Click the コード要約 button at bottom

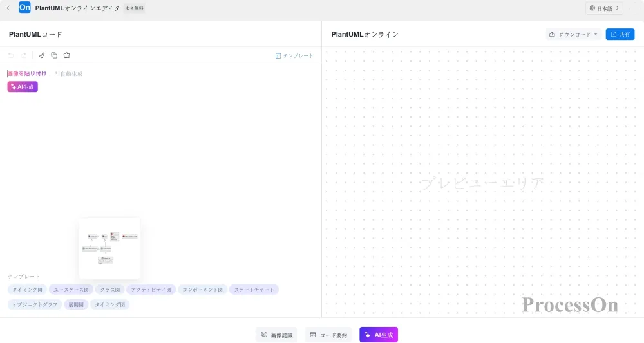tap(328, 335)
